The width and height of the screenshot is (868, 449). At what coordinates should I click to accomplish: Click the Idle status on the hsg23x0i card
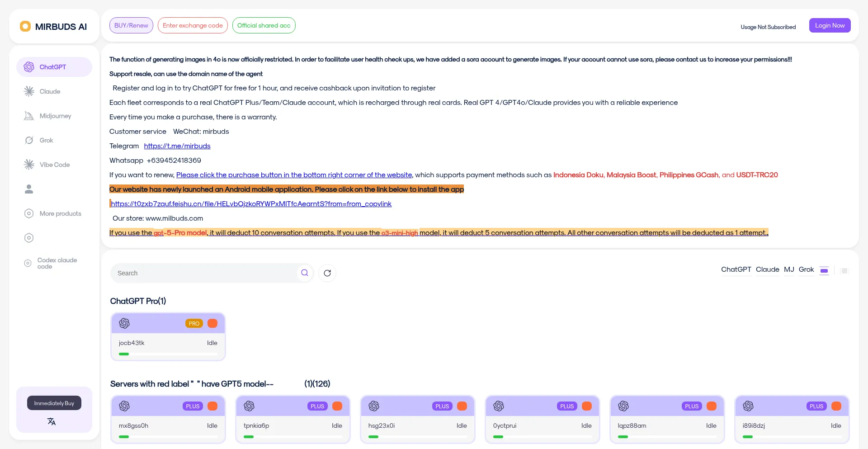click(x=462, y=426)
